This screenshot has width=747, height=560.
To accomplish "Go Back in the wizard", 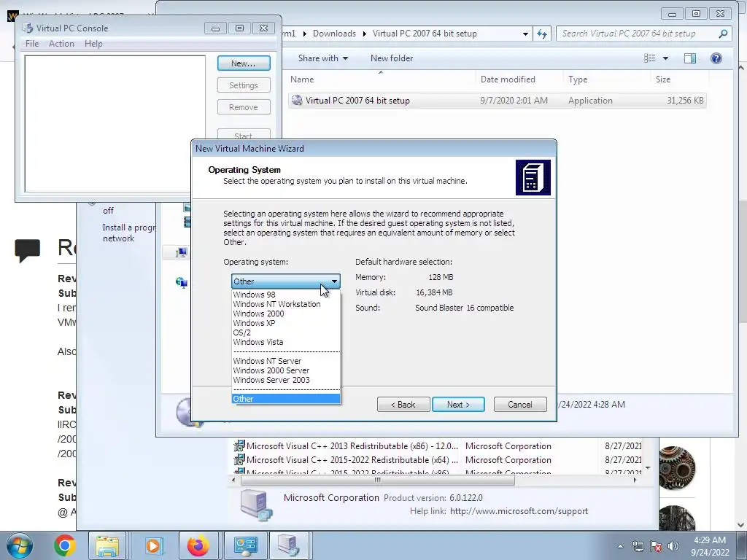I will coord(403,404).
